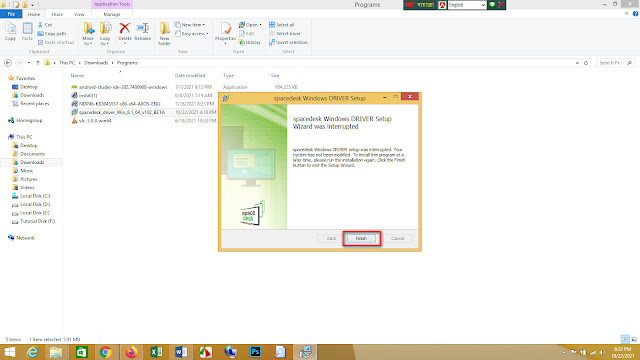The image size is (640, 360).
Task: Click the Up one level arrow
Action: [x=38, y=63]
